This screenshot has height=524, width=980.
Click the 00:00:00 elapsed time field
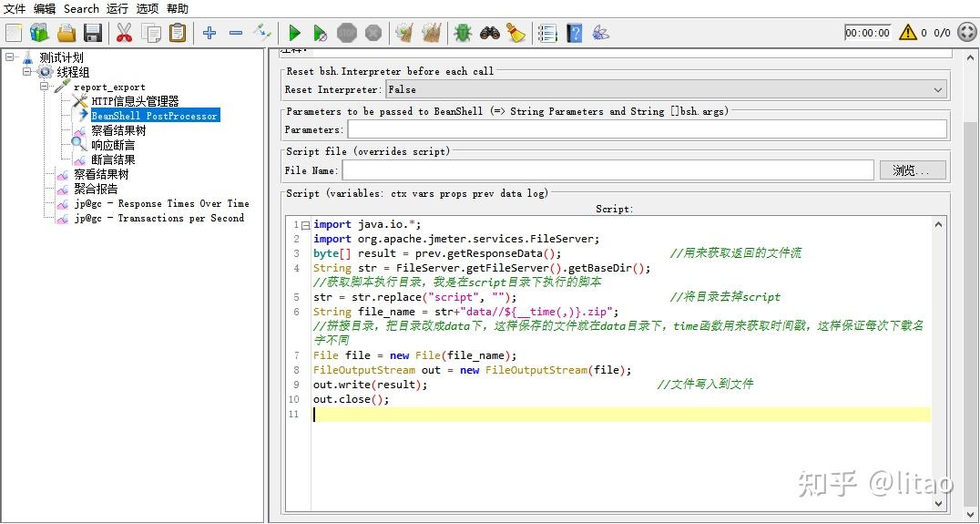(x=867, y=33)
